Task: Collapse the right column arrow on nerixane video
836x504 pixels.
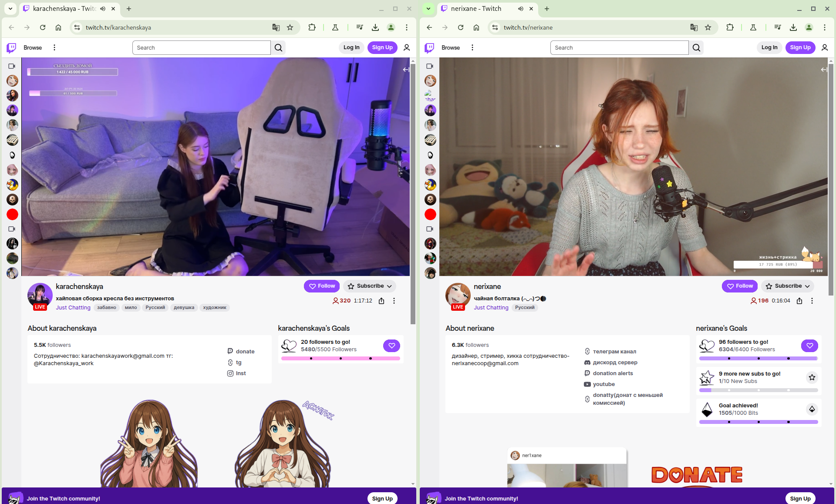Action: tap(823, 70)
